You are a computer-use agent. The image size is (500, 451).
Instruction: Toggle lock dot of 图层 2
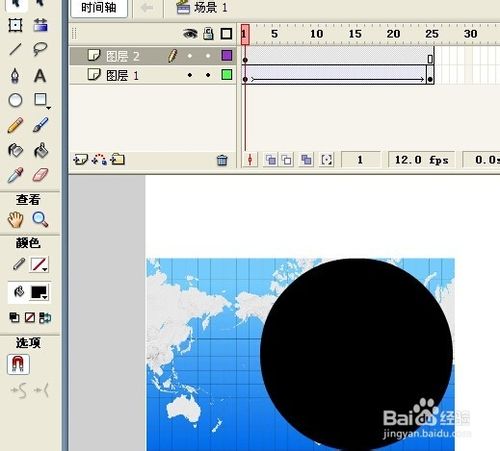point(208,56)
